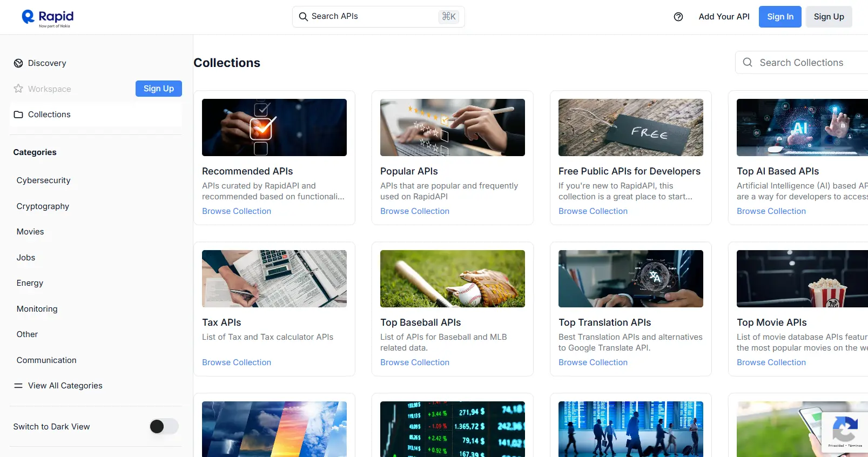This screenshot has width=868, height=457.
Task: Click the Discovery compass icon
Action: click(x=18, y=63)
